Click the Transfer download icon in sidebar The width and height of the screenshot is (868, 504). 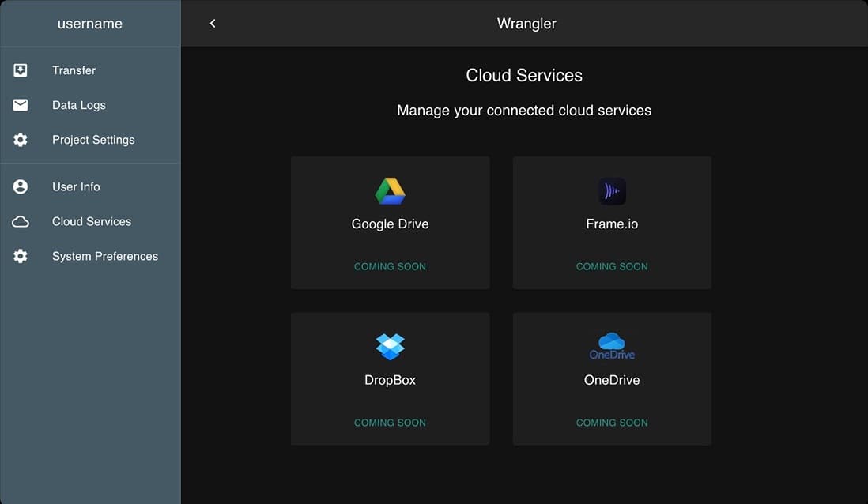pyautogui.click(x=21, y=70)
